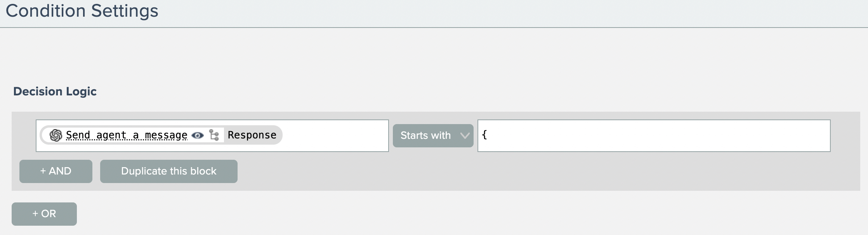Image resolution: width=868 pixels, height=235 pixels.
Task: Add an alternative block with '+ OR'
Action: (x=44, y=214)
